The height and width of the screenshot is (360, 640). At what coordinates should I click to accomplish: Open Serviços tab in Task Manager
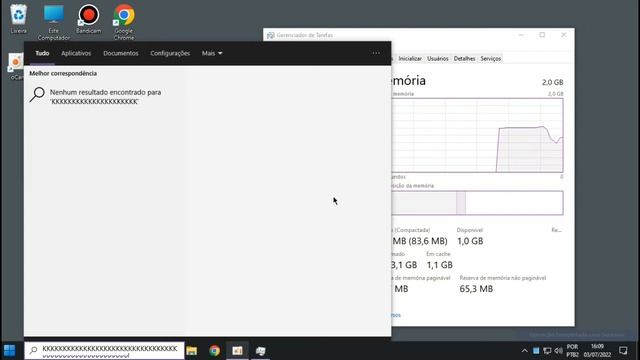(x=491, y=59)
